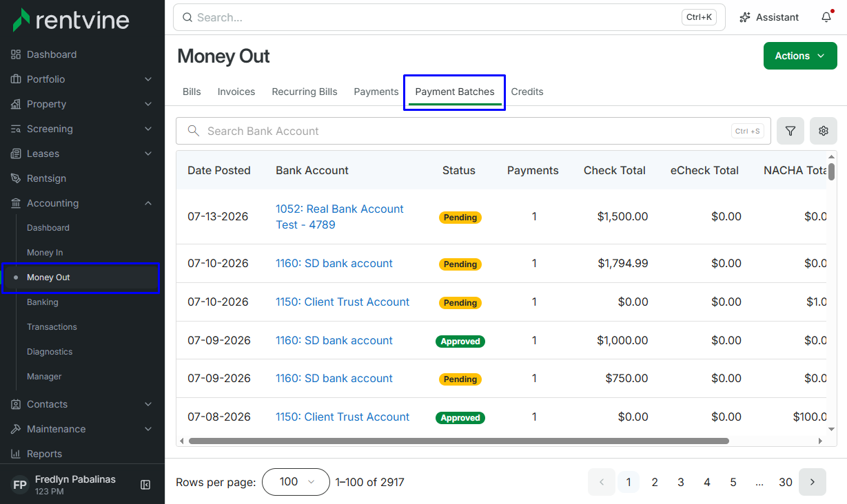Go to page 2
The width and height of the screenshot is (847, 504).
point(655,482)
